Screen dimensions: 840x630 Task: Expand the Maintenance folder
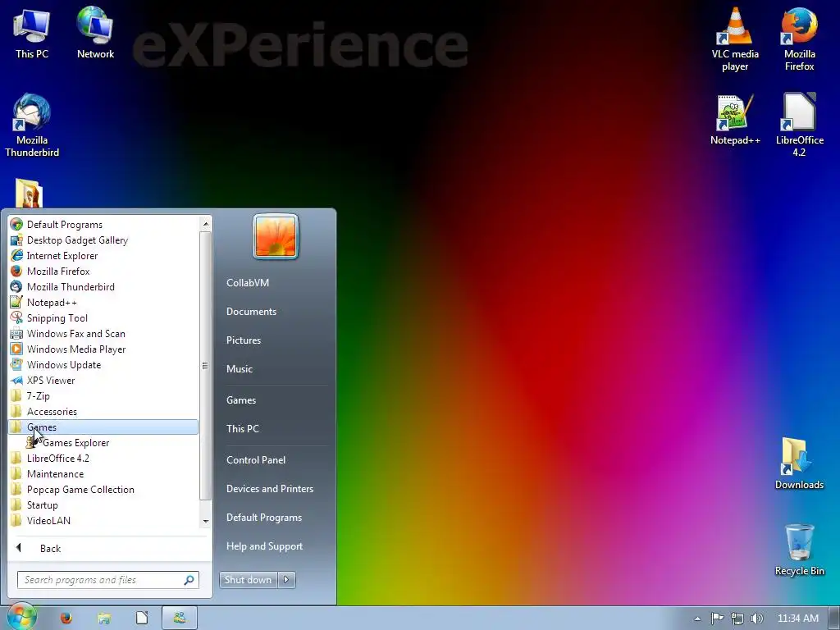[x=103, y=473]
